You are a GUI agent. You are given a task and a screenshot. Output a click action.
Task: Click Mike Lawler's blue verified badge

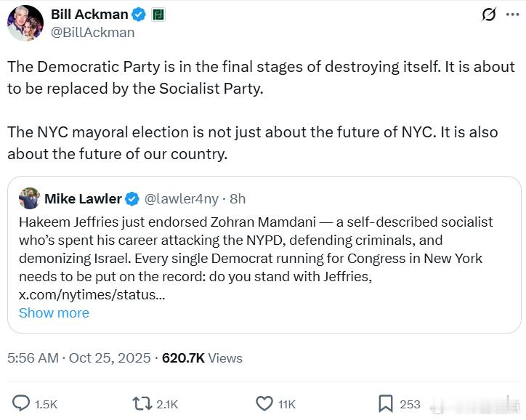click(132, 198)
